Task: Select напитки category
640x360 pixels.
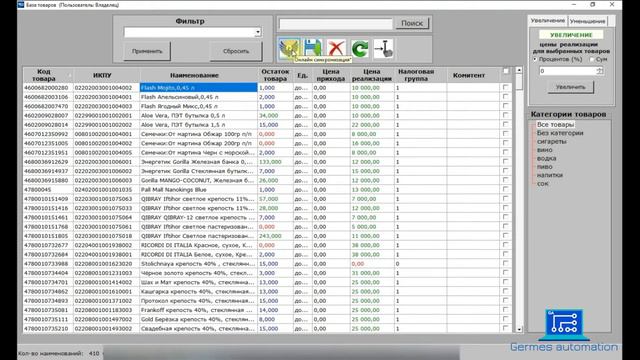Action: (550, 175)
